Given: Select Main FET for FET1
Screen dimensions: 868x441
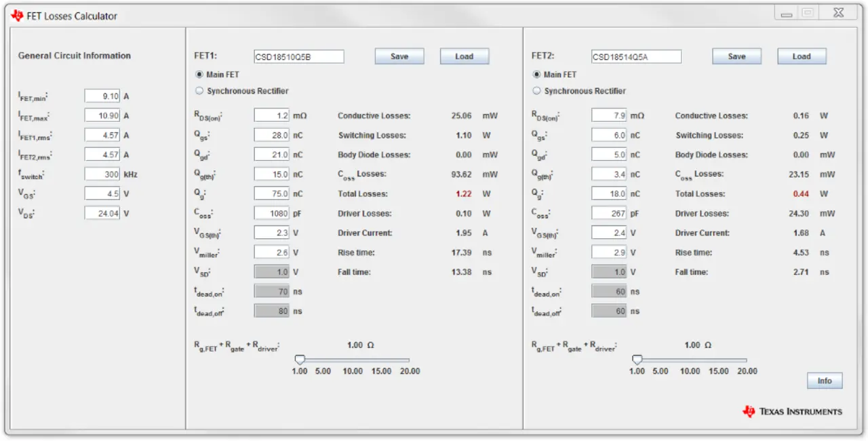Looking at the screenshot, I should click(x=199, y=75).
